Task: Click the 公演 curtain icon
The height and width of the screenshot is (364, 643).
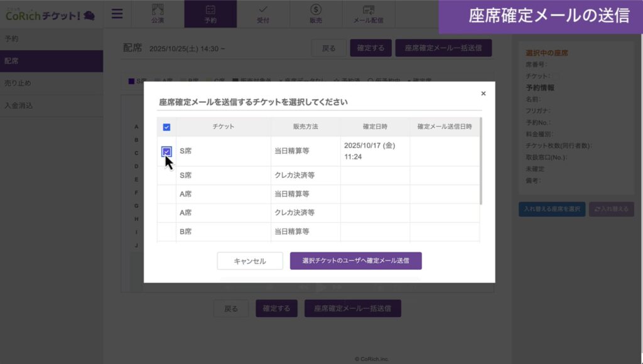Action: (x=158, y=10)
